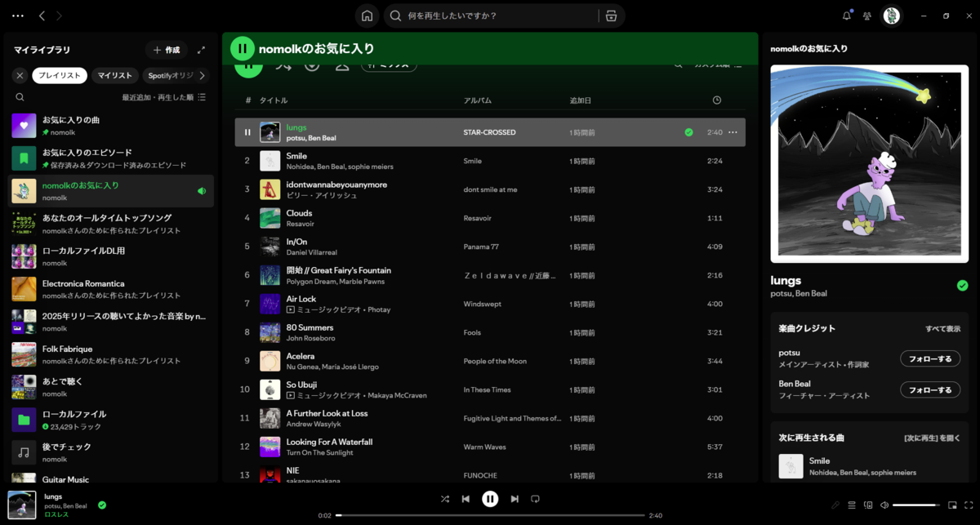Viewport: 980px width, 525px height.
Task: Sort by アルバム column header
Action: [478, 100]
